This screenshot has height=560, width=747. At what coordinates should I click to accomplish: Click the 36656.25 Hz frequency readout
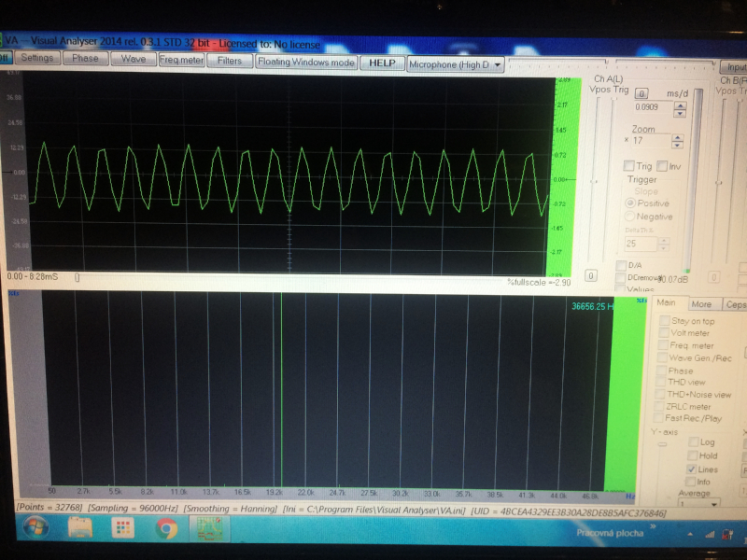click(x=592, y=306)
